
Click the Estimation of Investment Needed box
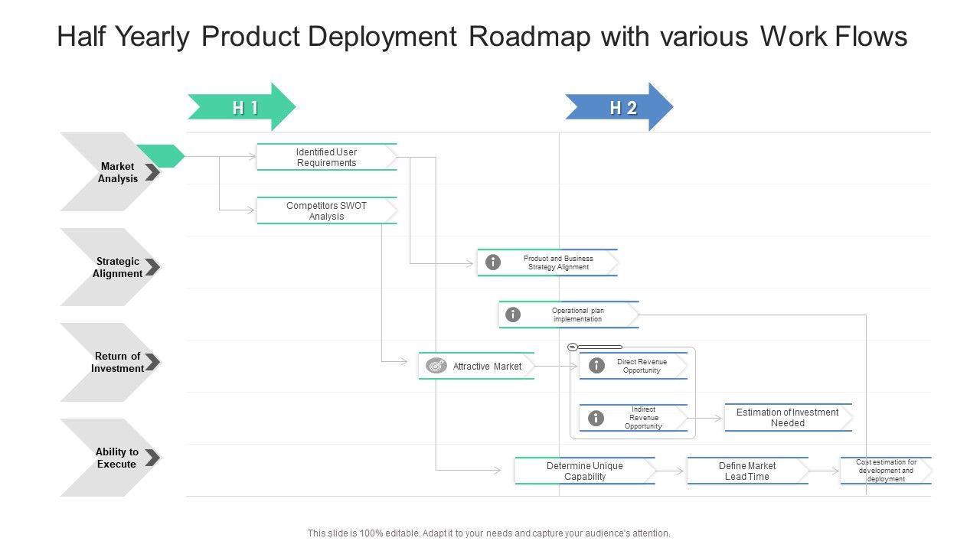788,418
